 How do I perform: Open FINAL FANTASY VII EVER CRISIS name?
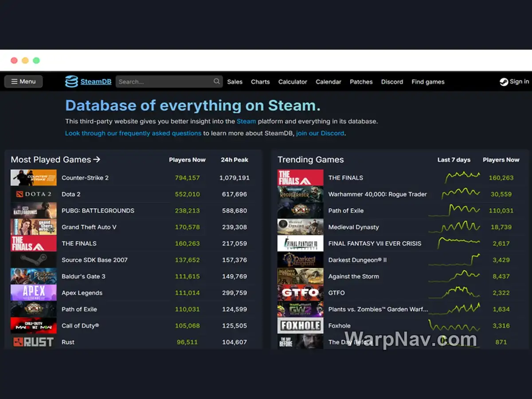pos(375,243)
